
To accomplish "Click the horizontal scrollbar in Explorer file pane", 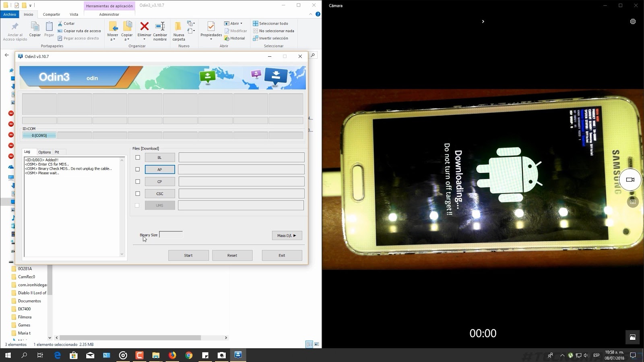I will click(130, 338).
